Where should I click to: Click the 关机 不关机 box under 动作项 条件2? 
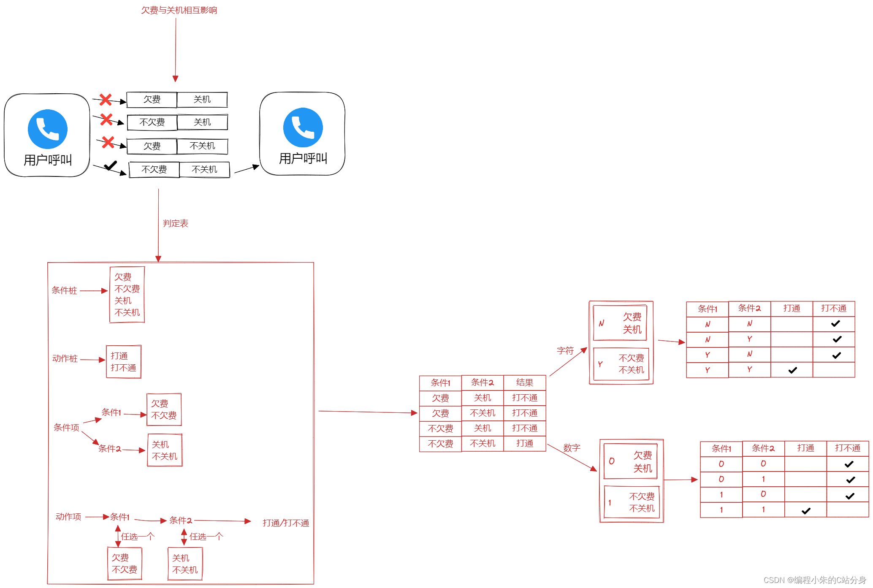point(185,564)
